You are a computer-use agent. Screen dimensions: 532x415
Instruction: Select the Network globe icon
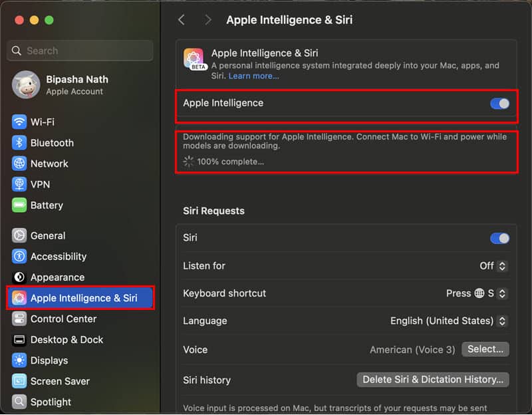pyautogui.click(x=19, y=164)
